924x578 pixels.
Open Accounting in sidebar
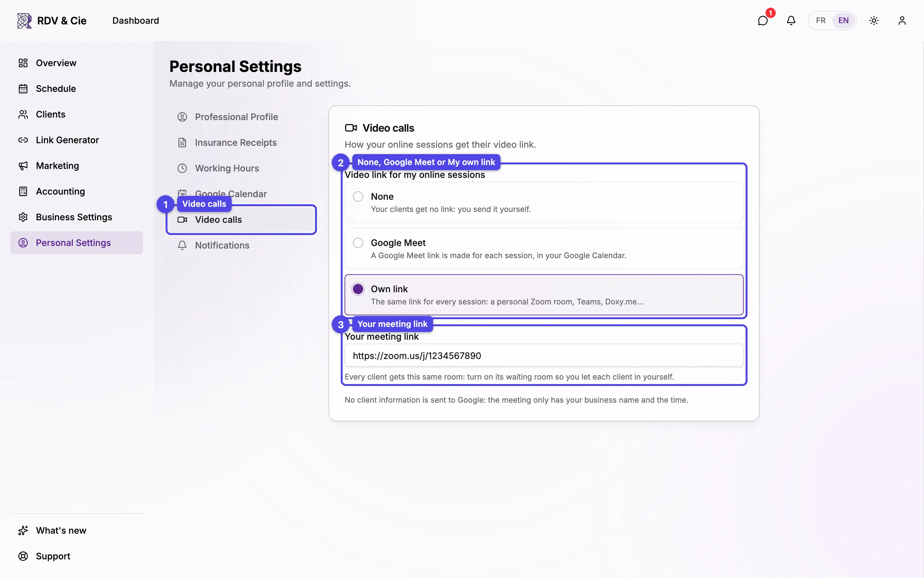(76, 191)
